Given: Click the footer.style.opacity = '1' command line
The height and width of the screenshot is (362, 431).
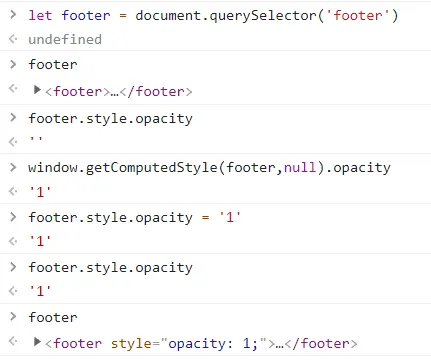Looking at the screenshot, I should [135, 218].
